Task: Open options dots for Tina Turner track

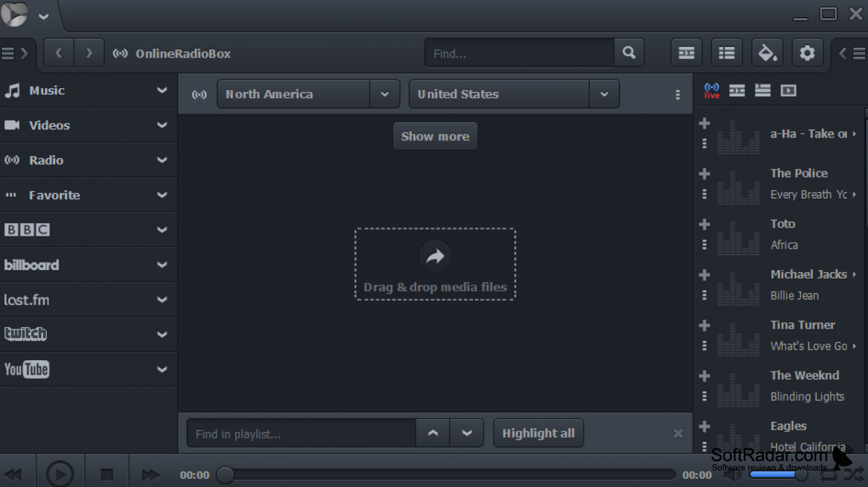Action: 704,346
